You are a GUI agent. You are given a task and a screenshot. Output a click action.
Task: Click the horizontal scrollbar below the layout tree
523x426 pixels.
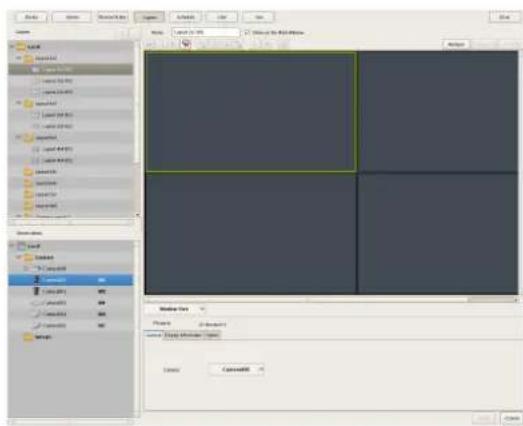click(70, 223)
